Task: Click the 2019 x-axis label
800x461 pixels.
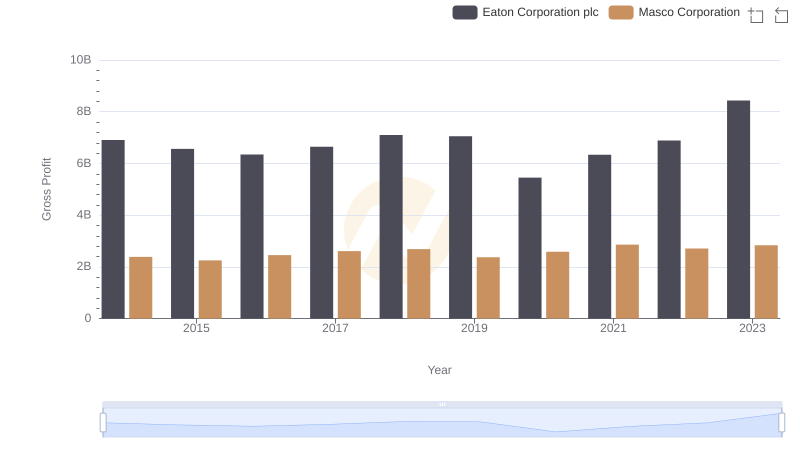Action: (474, 328)
